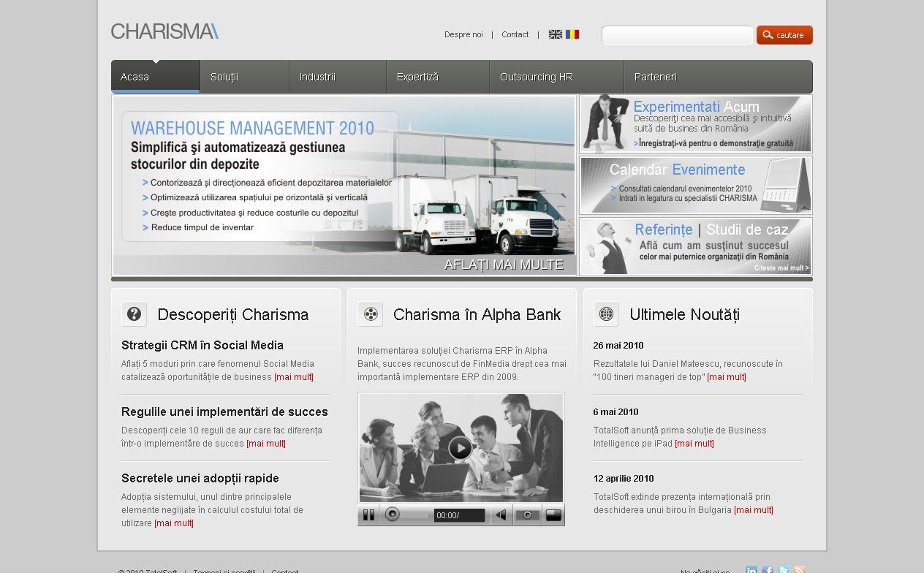Open the LinkedIn icon in the footer

751,570
